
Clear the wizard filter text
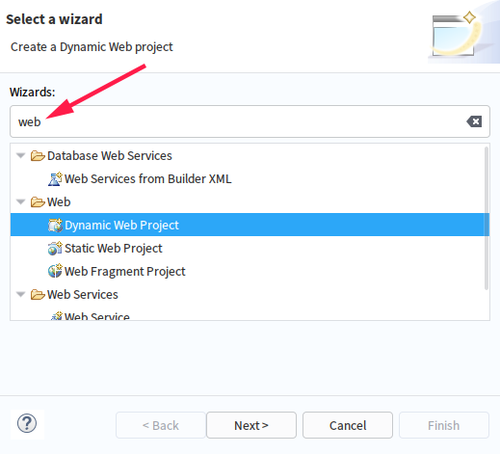coord(474,122)
